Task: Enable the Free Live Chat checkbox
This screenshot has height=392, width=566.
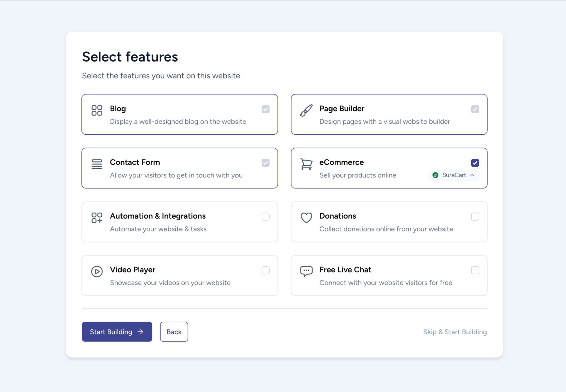Action: pos(475,270)
